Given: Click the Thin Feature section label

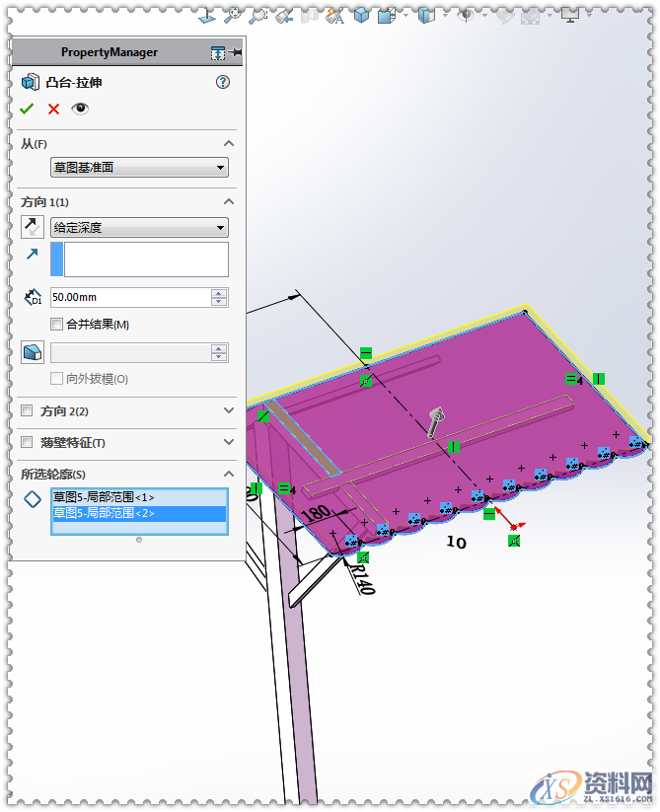Looking at the screenshot, I should (x=72, y=442).
